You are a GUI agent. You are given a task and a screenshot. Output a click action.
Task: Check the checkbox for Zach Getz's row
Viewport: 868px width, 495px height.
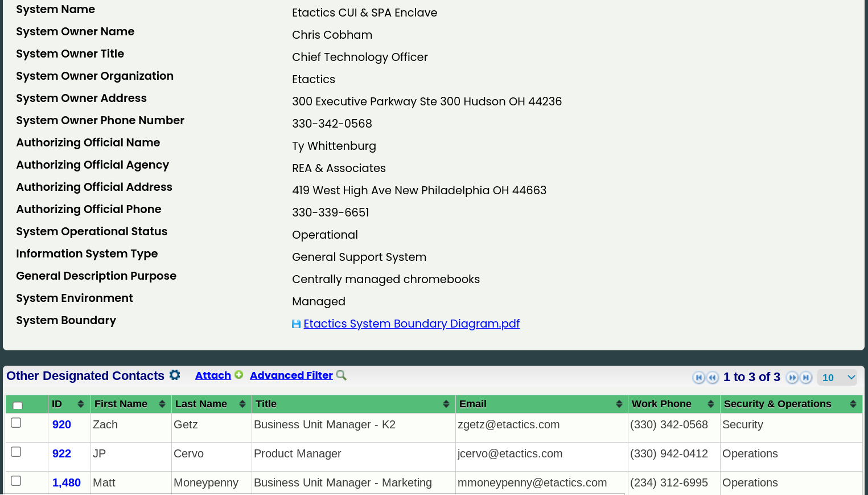pos(17,422)
